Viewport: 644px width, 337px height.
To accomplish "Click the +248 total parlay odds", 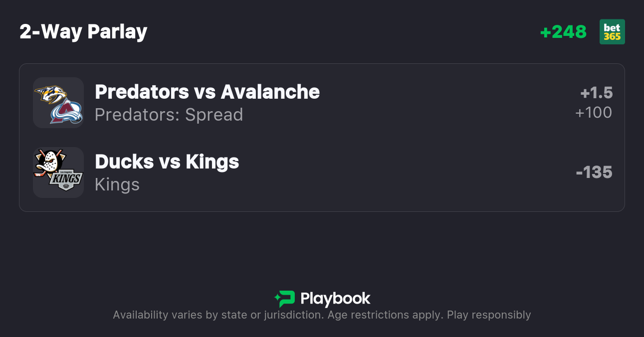I will click(563, 32).
